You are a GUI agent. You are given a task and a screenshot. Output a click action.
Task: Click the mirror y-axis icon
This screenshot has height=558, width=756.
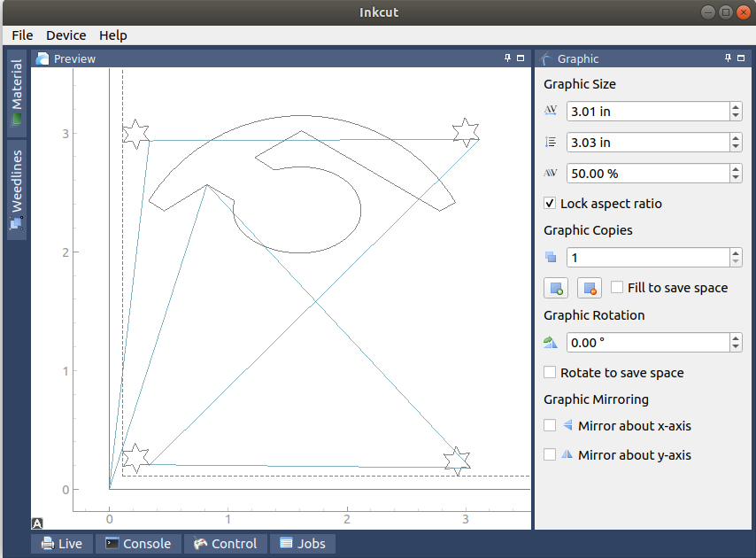(567, 453)
